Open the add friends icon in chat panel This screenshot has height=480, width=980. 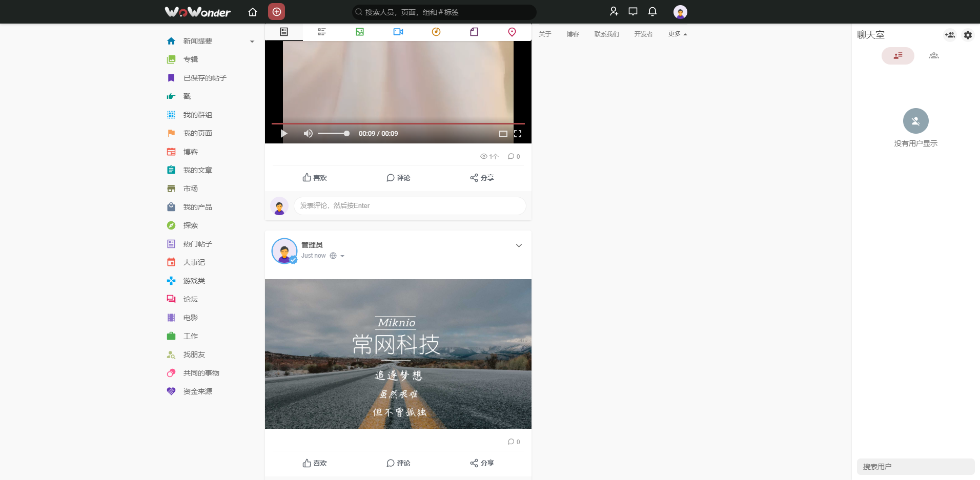tap(950, 35)
